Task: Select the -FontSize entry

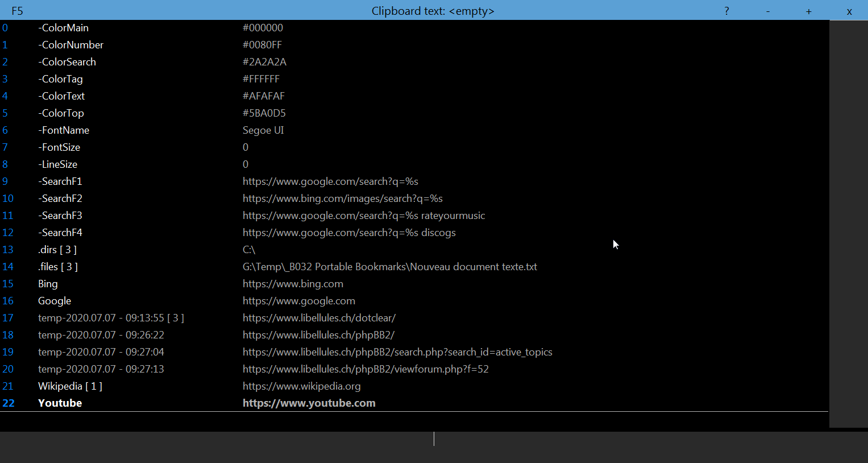Action: pos(59,147)
